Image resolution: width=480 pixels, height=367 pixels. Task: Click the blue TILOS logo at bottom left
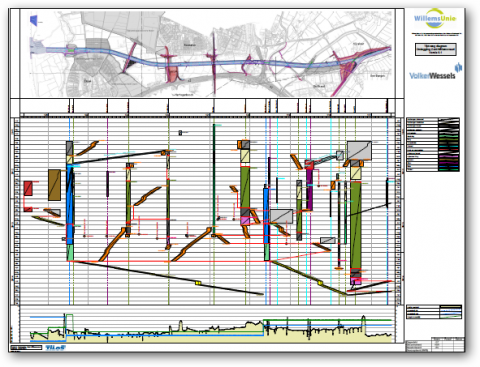[x=55, y=348]
